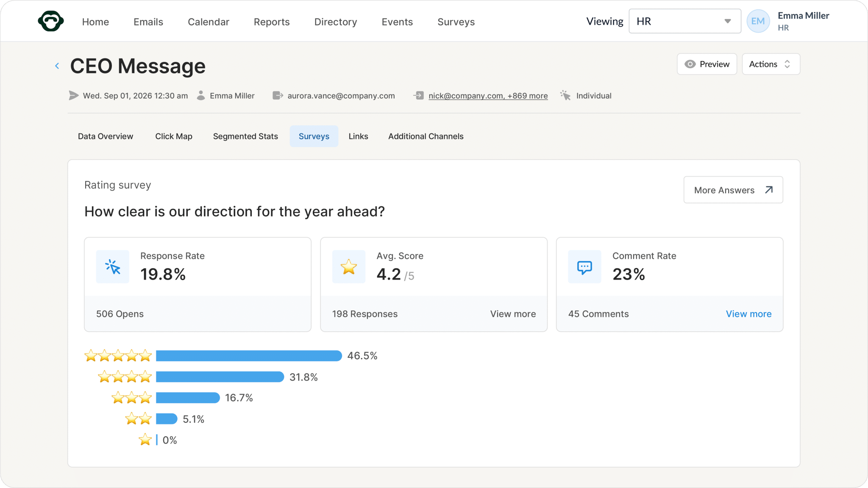The image size is (868, 488).
Task: Open Emails in the top navigation
Action: tap(148, 22)
